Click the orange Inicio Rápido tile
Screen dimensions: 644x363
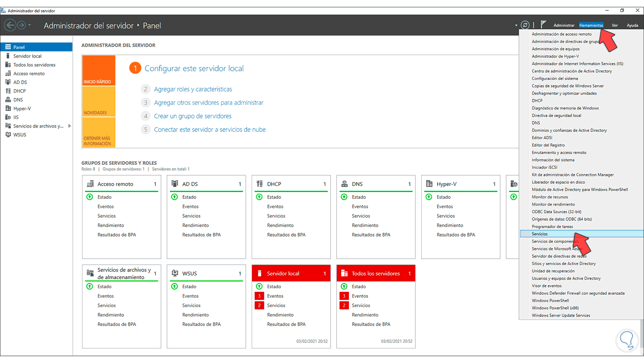99,70
